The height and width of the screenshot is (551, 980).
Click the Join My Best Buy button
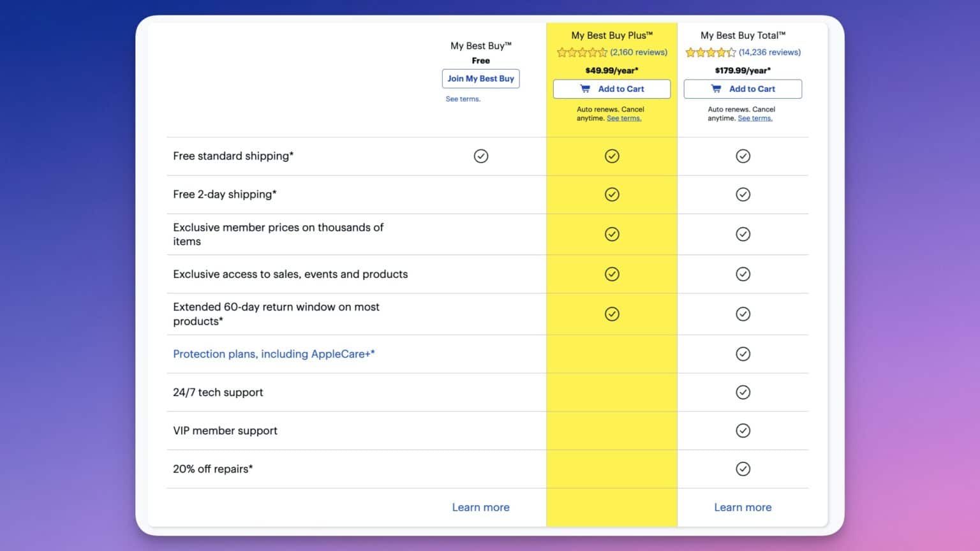[480, 78]
